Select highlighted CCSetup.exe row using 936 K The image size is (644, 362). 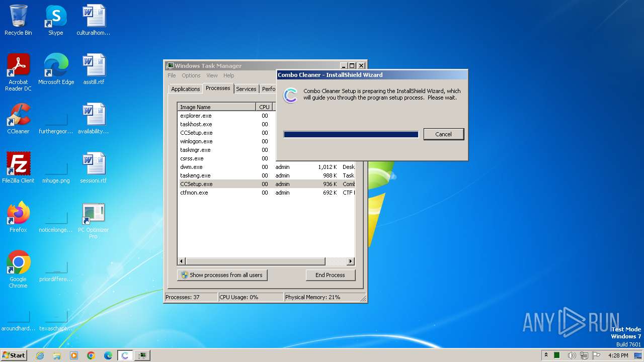point(267,184)
